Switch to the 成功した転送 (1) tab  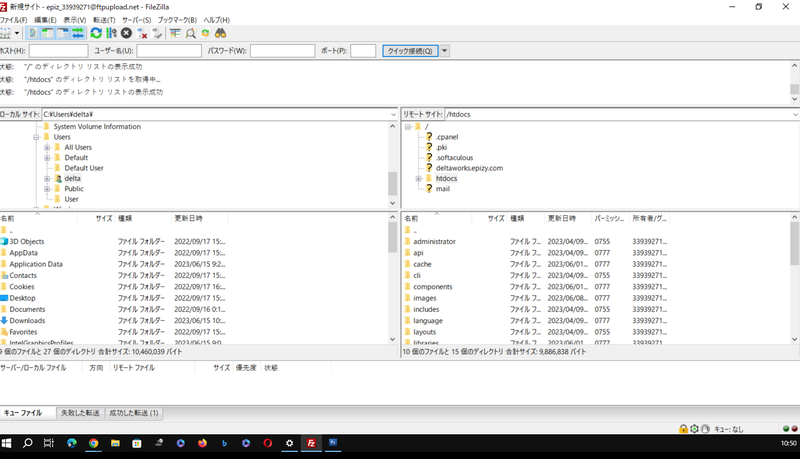click(x=135, y=413)
